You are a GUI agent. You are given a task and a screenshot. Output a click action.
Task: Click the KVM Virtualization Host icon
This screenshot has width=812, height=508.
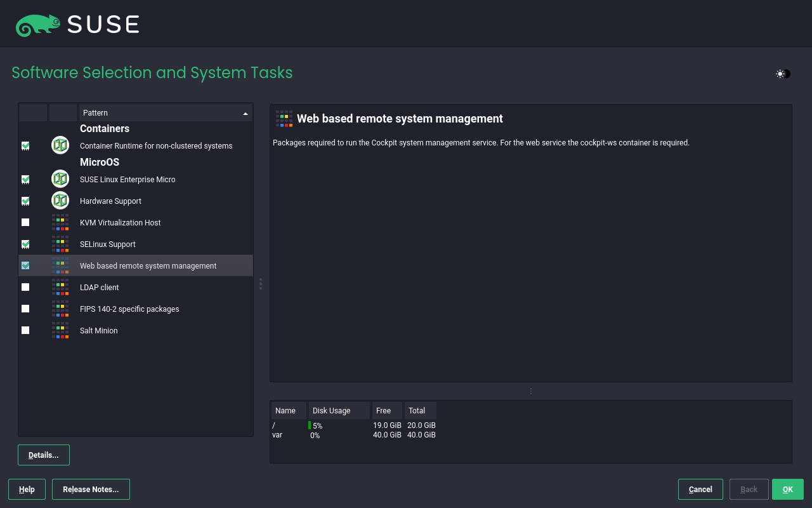(60, 223)
